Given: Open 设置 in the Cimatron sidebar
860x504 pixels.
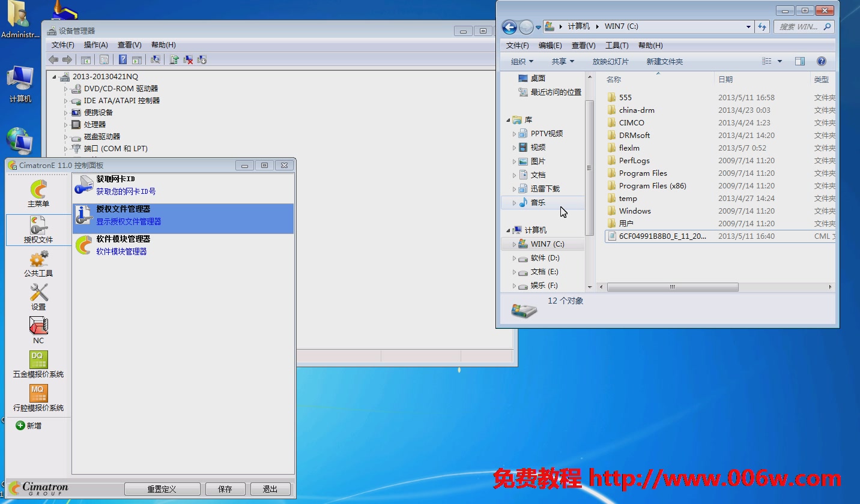Looking at the screenshot, I should pyautogui.click(x=38, y=297).
